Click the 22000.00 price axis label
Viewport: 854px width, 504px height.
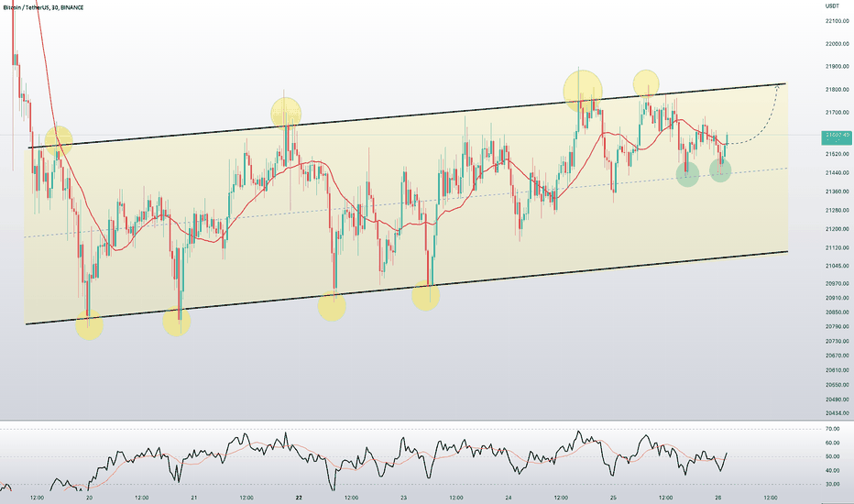pos(838,44)
